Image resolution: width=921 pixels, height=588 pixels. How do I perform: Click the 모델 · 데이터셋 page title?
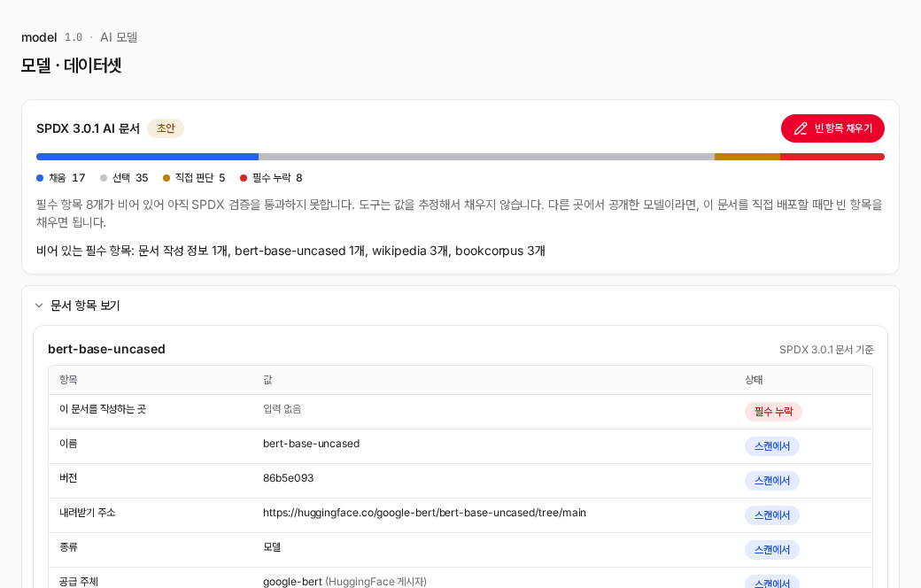click(x=71, y=66)
